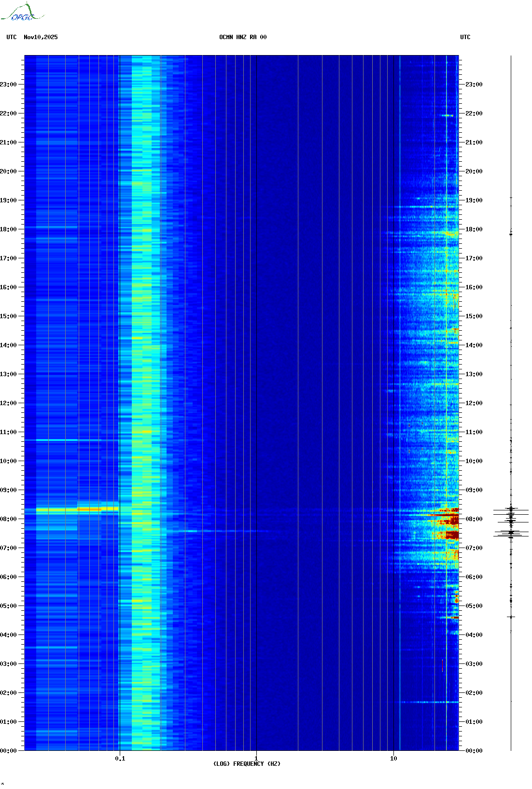532x789 pixels.
Task: Click the 03:00 label on the left axis
Action: coord(8,664)
